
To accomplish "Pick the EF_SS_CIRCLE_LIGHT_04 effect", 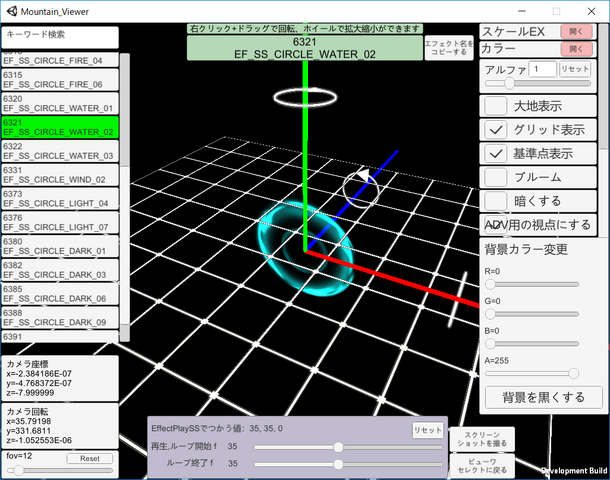I will point(61,198).
